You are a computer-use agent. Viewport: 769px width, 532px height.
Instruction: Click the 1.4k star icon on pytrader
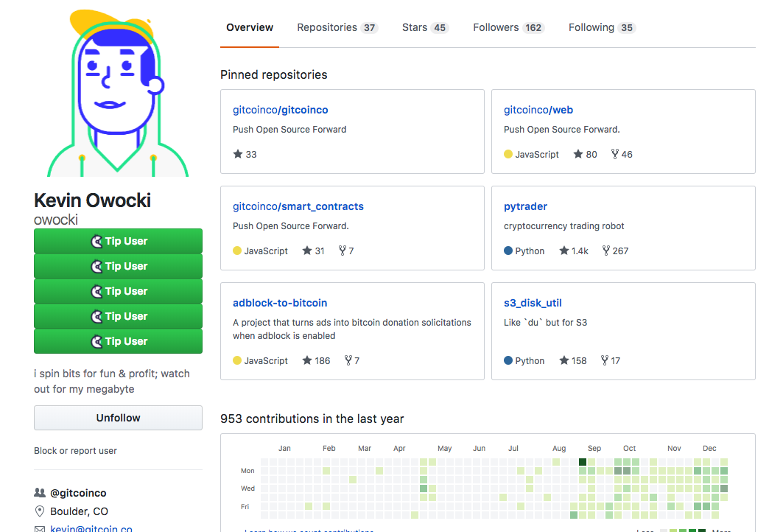point(564,251)
